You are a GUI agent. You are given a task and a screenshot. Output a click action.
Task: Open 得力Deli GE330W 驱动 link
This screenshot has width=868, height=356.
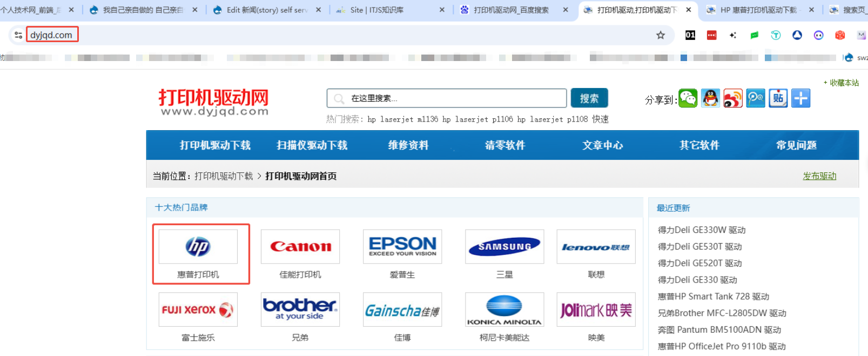tap(702, 230)
